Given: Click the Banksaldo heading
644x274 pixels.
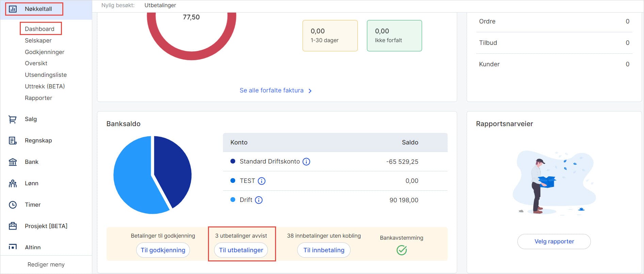Looking at the screenshot, I should coord(124,124).
